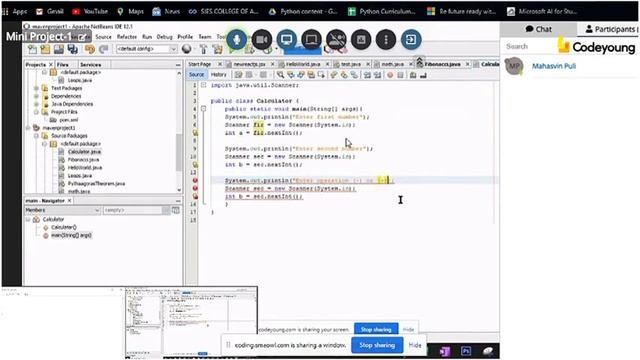Open the test.java editor tab
The image size is (640, 360).
coord(351,64)
